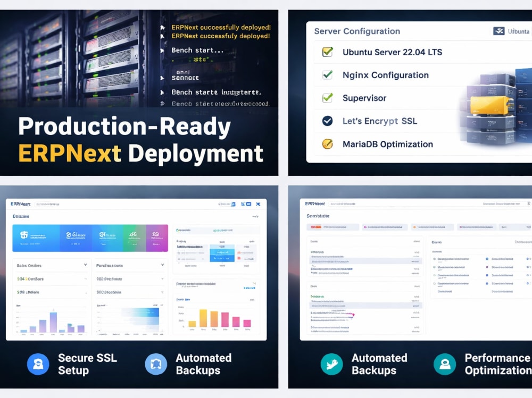Open the small arrow on the first 100 row under Purchase
The width and height of the screenshot is (532, 398).
click(x=162, y=279)
